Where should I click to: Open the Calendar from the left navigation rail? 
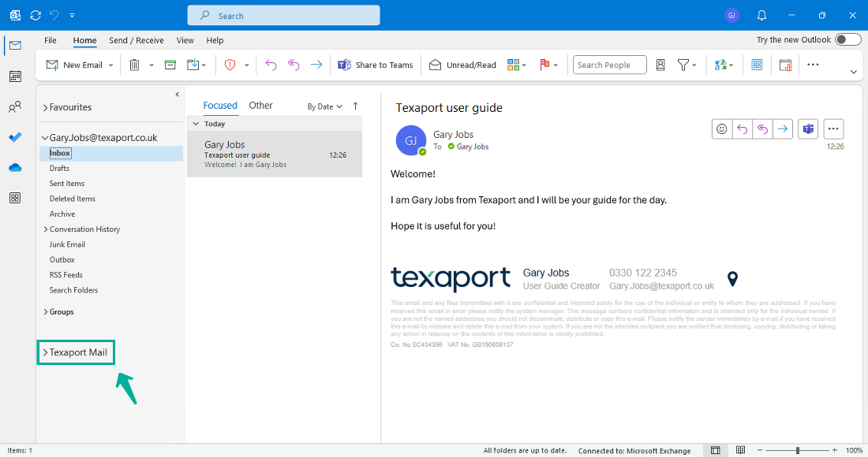[15, 76]
